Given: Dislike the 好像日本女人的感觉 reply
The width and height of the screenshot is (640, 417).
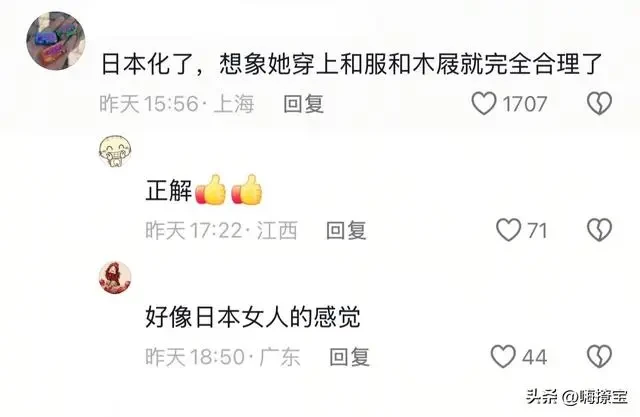Looking at the screenshot, I should click(x=599, y=356).
